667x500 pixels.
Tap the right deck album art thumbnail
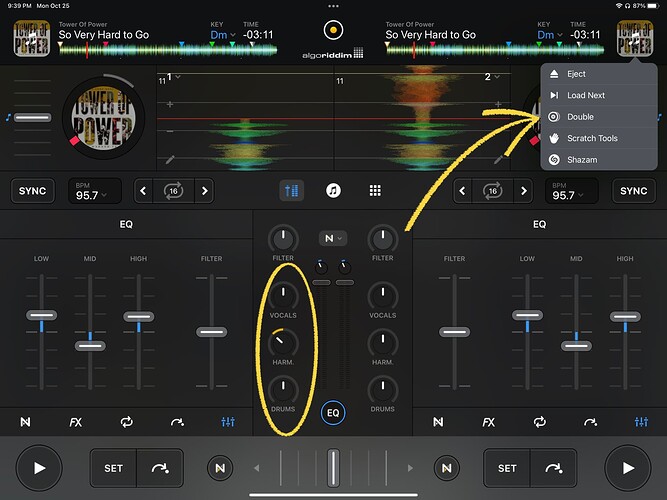[635, 38]
